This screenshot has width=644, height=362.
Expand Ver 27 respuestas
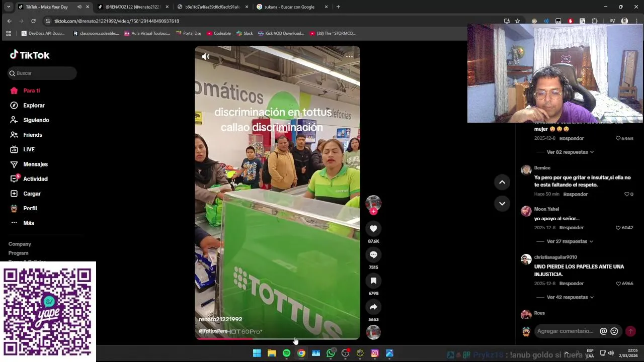(x=570, y=241)
